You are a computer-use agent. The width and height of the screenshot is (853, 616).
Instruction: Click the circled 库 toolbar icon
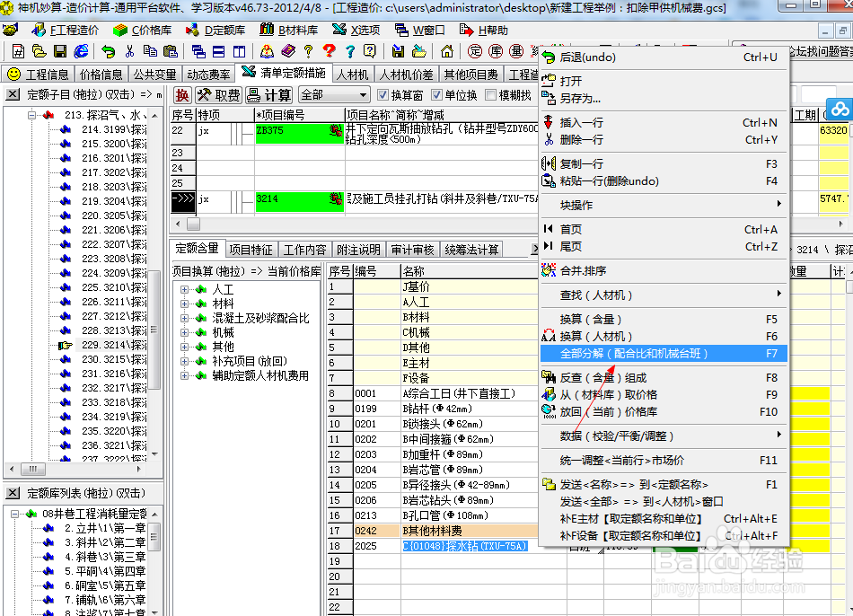click(496, 51)
